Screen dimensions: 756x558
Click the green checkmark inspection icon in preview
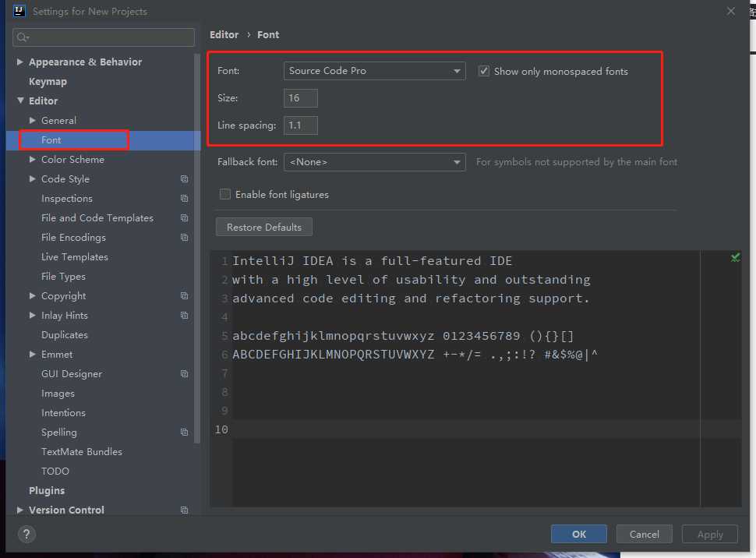tap(735, 257)
